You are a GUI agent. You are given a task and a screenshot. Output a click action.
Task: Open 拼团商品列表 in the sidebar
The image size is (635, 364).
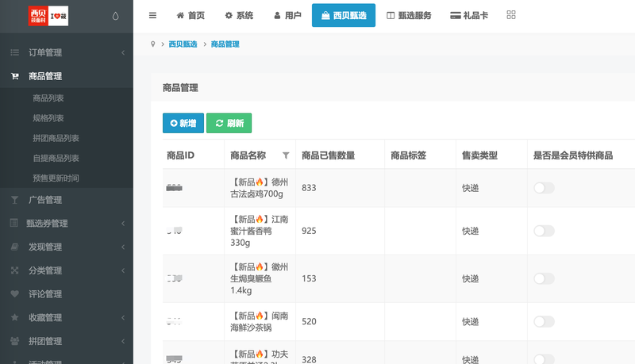click(x=56, y=138)
